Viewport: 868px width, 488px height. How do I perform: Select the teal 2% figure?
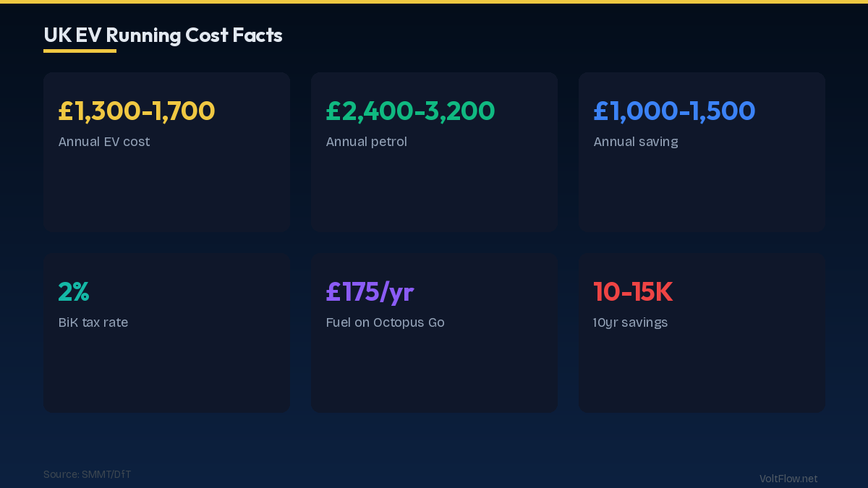(74, 291)
